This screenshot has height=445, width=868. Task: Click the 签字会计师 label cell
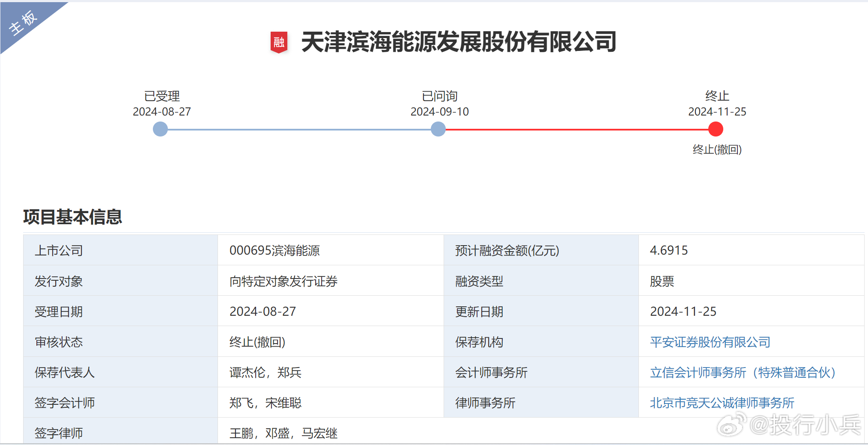pos(120,403)
